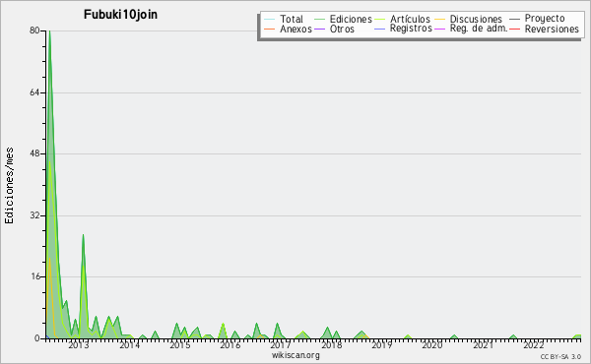
Task: Click the CC BY-SA 3.0 license text
Action: coord(560,356)
